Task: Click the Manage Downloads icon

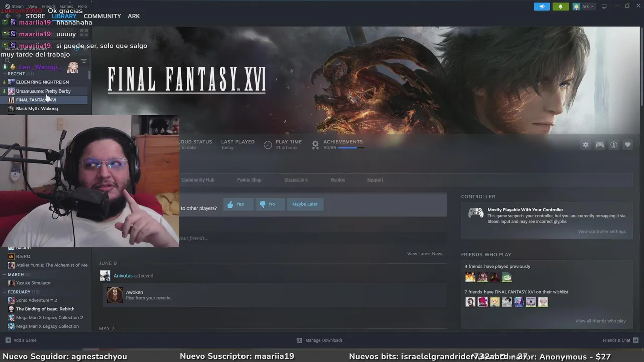Action: click(x=299, y=340)
